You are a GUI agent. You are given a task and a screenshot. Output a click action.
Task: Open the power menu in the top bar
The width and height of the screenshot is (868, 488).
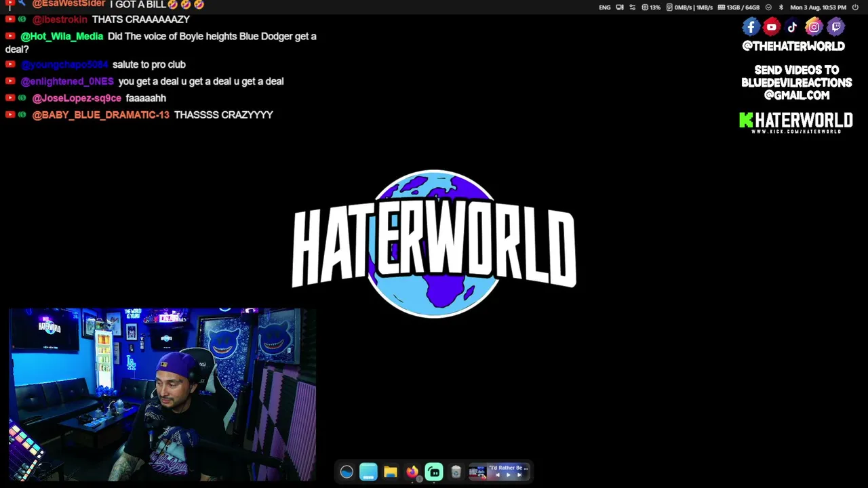[855, 7]
